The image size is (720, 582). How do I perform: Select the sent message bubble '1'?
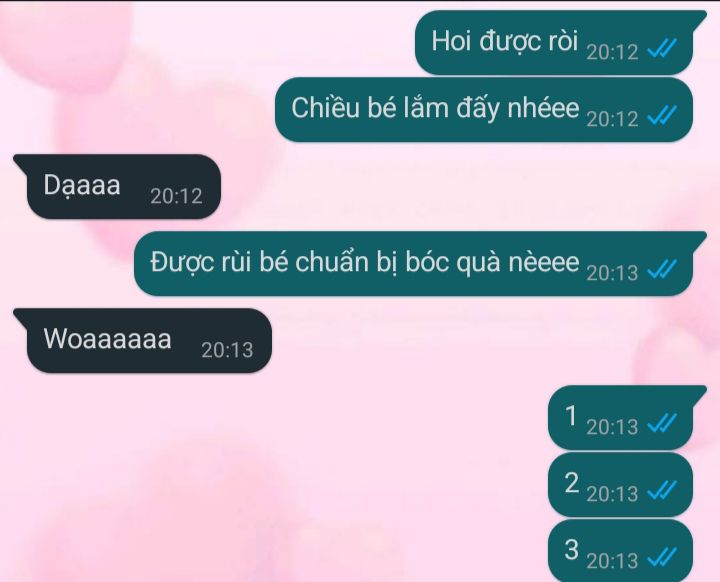click(x=627, y=418)
